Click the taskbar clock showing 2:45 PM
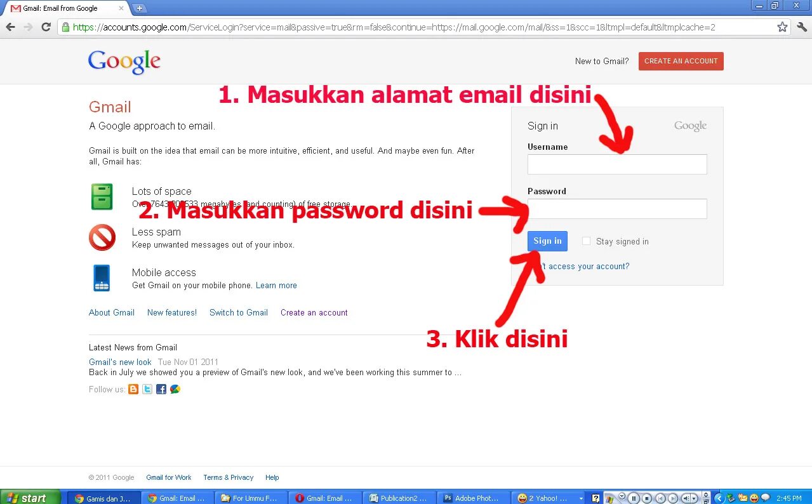This screenshot has height=504, width=812. point(789,498)
